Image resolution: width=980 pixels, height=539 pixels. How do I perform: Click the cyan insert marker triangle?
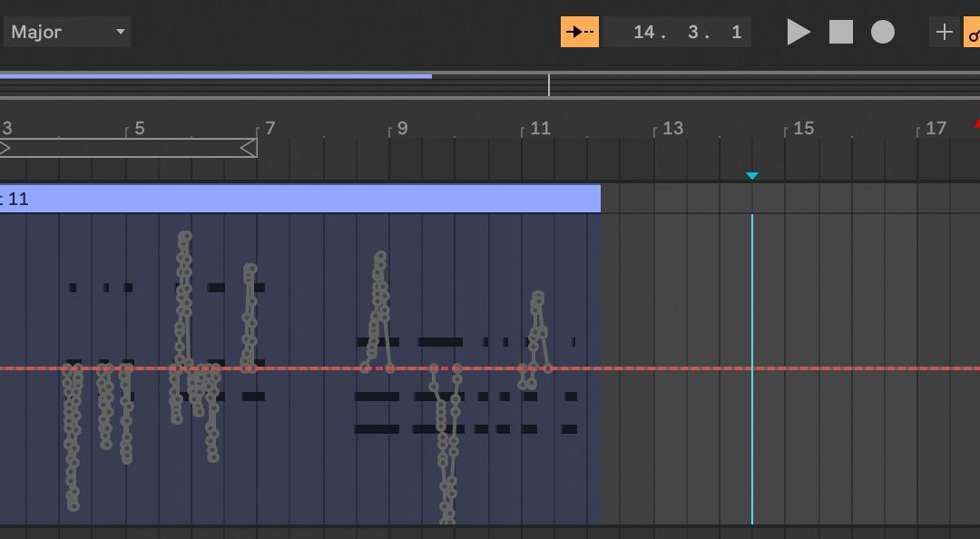click(751, 176)
